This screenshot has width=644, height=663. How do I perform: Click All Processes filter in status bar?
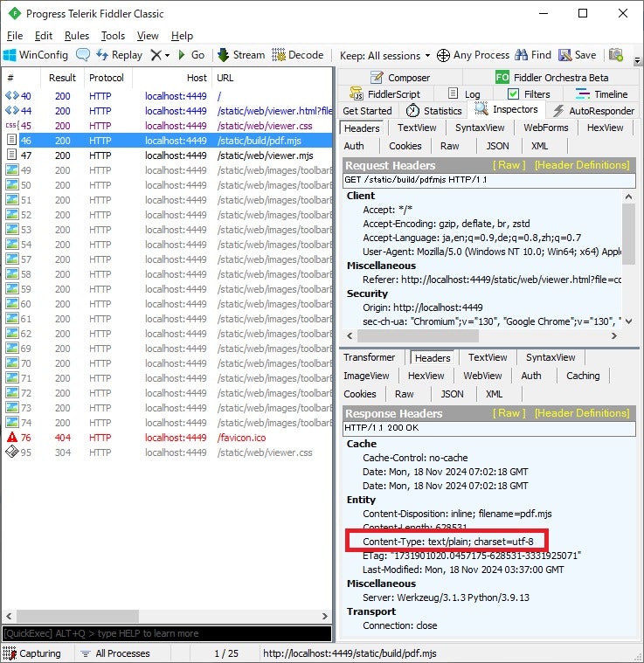115,653
